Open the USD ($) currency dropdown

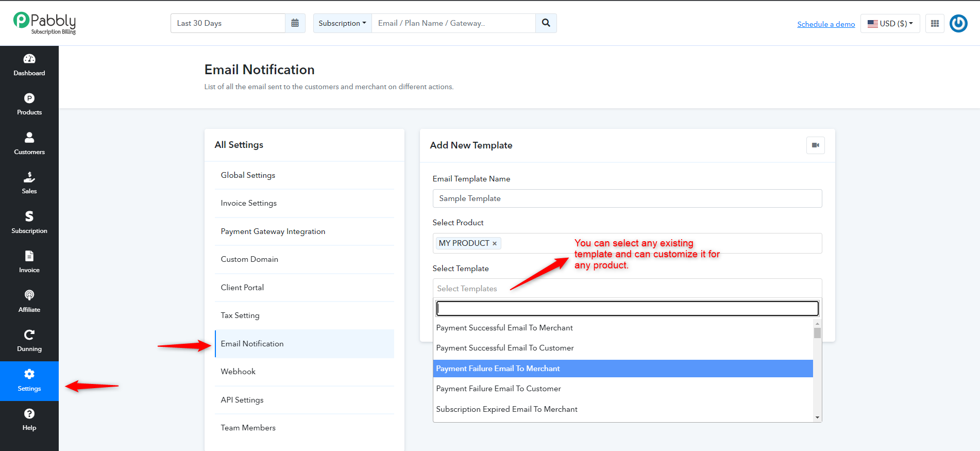[x=890, y=24]
